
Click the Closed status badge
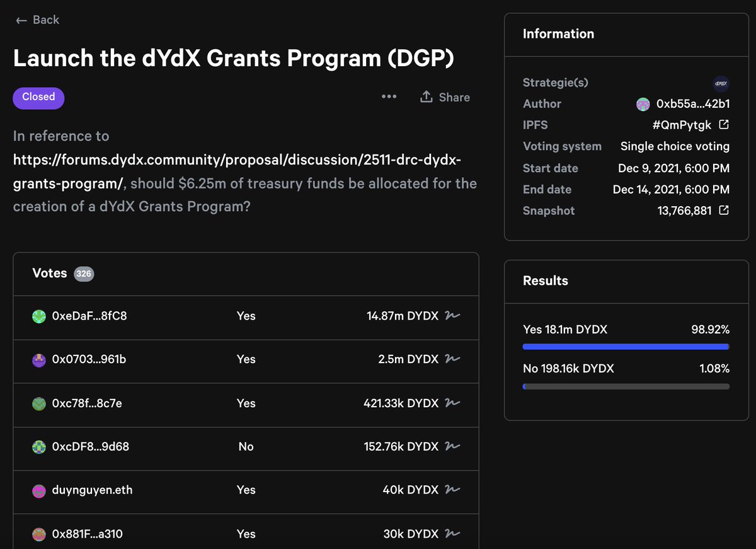pos(38,98)
